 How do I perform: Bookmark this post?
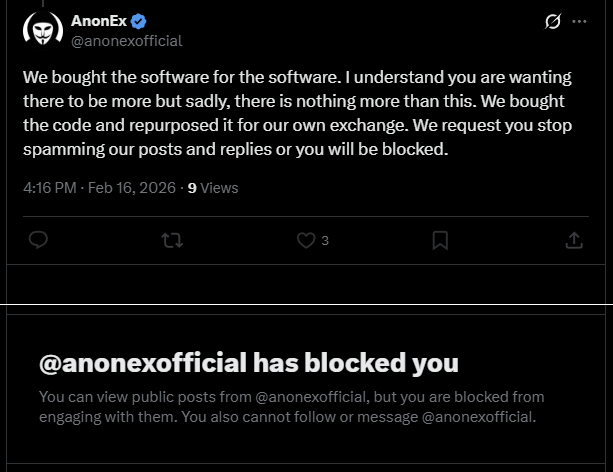tap(440, 240)
